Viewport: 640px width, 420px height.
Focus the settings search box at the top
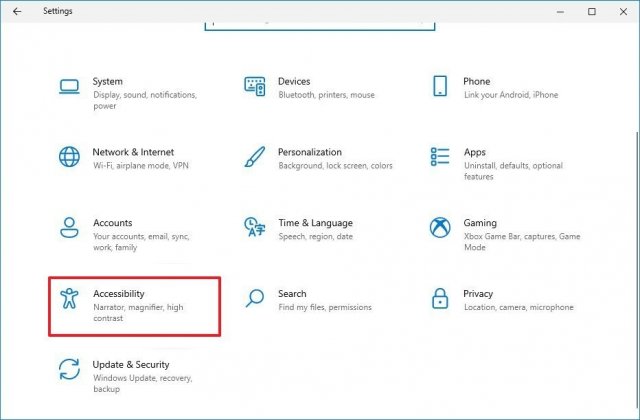320,26
